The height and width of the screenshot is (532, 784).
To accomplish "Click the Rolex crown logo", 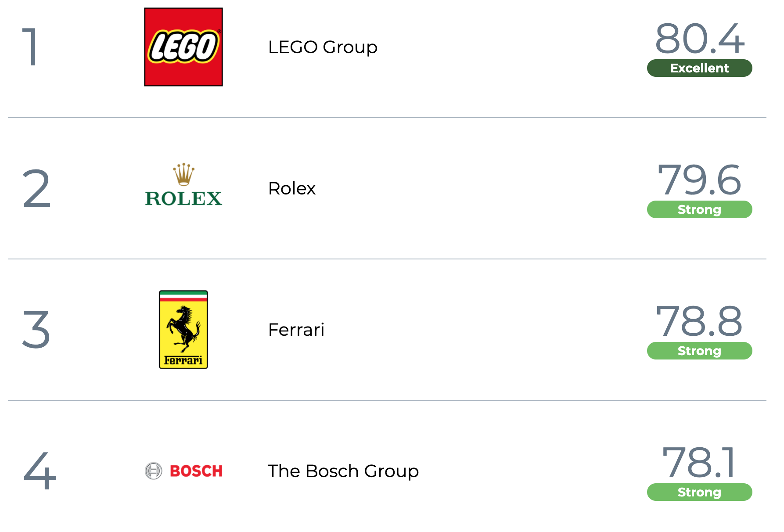I will pyautogui.click(x=183, y=184).
